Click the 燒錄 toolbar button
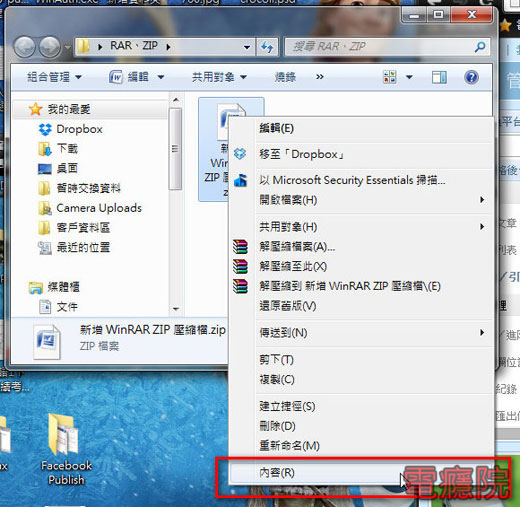This screenshot has width=520, height=507. click(x=285, y=77)
